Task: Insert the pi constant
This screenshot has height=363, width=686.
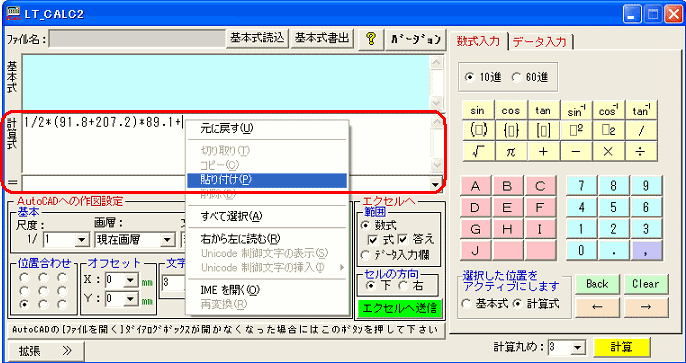Action: [x=510, y=151]
